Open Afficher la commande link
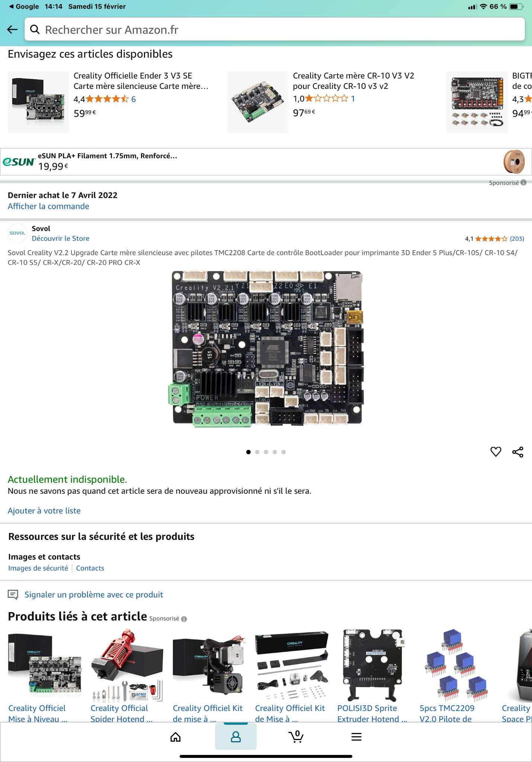The width and height of the screenshot is (532, 762). [48, 206]
